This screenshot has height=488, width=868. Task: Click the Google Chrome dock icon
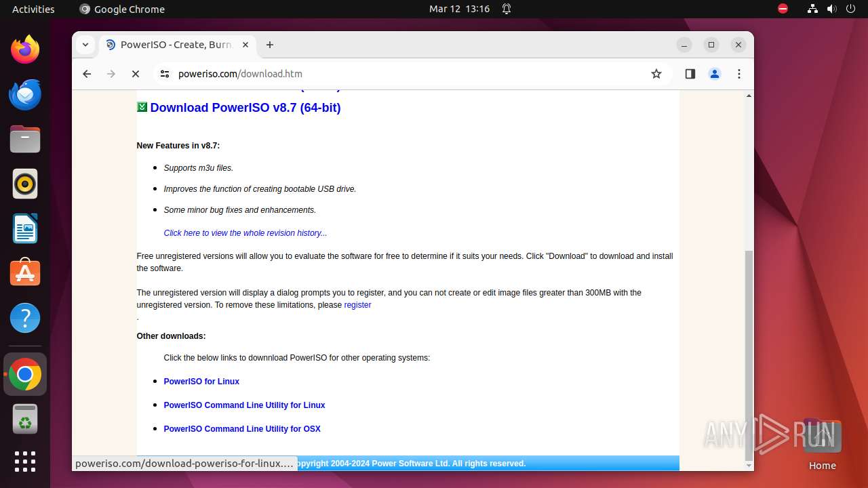(25, 374)
